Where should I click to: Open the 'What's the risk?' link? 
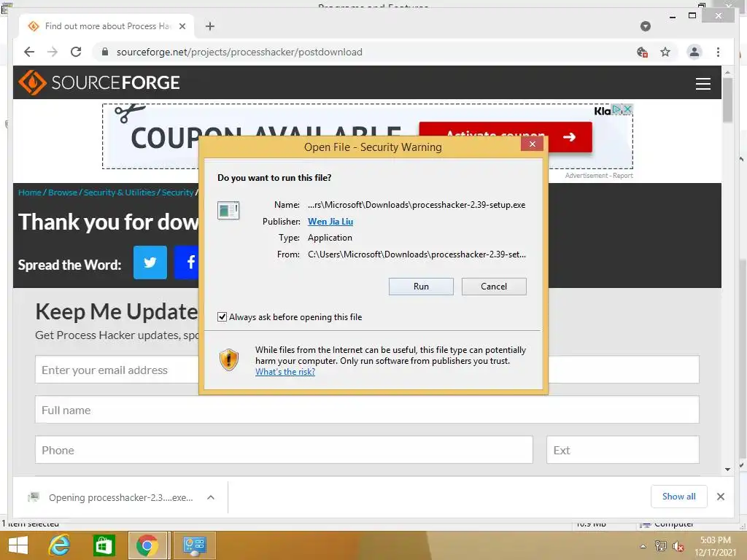285,372
